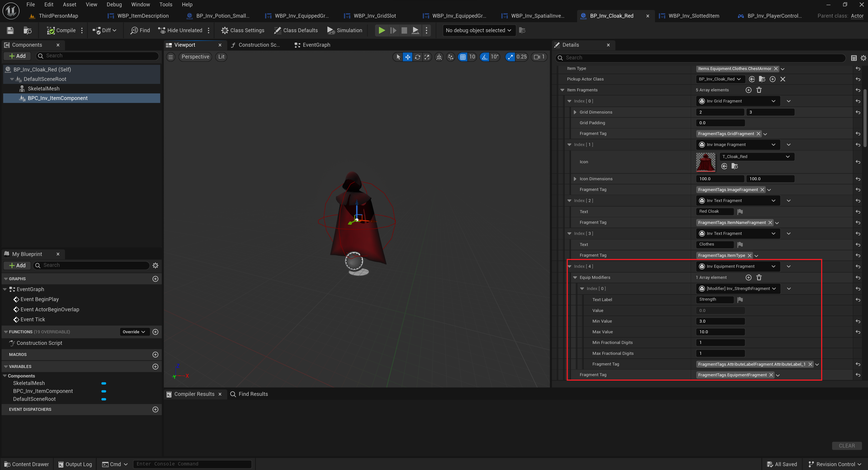868x470 pixels.
Task: Collapse the Item Fragments array section
Action: (562, 90)
